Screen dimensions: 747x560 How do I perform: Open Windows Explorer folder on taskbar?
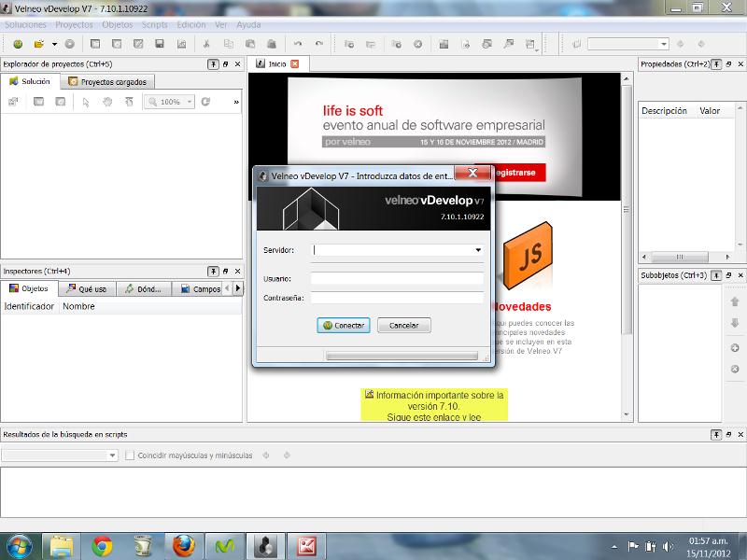tap(62, 546)
